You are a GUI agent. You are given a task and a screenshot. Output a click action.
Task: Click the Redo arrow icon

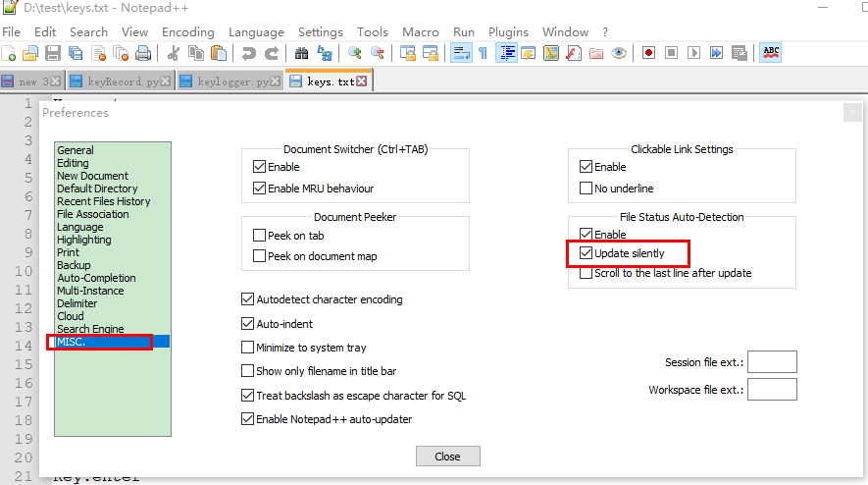point(272,53)
